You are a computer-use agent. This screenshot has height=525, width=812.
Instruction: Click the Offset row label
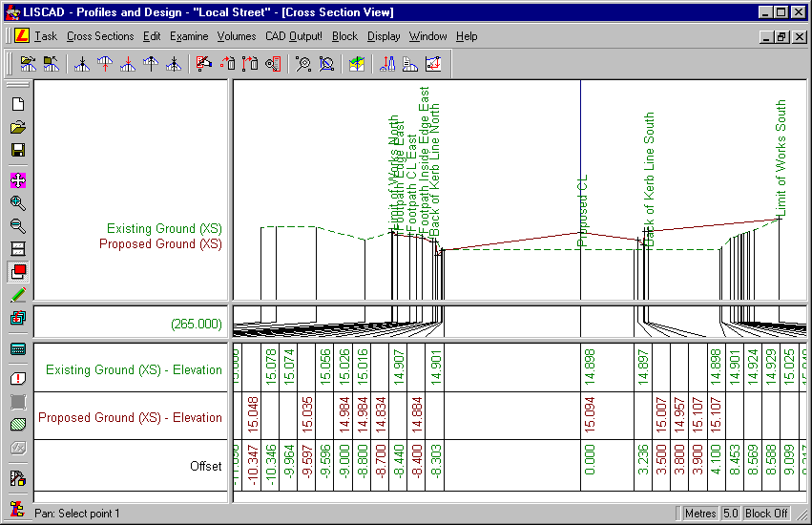(x=205, y=466)
